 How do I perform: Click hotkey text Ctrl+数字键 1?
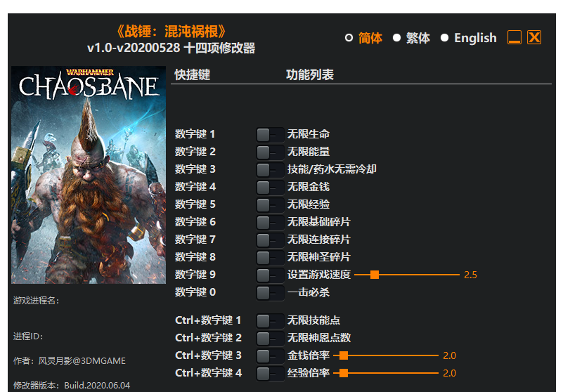[208, 320]
